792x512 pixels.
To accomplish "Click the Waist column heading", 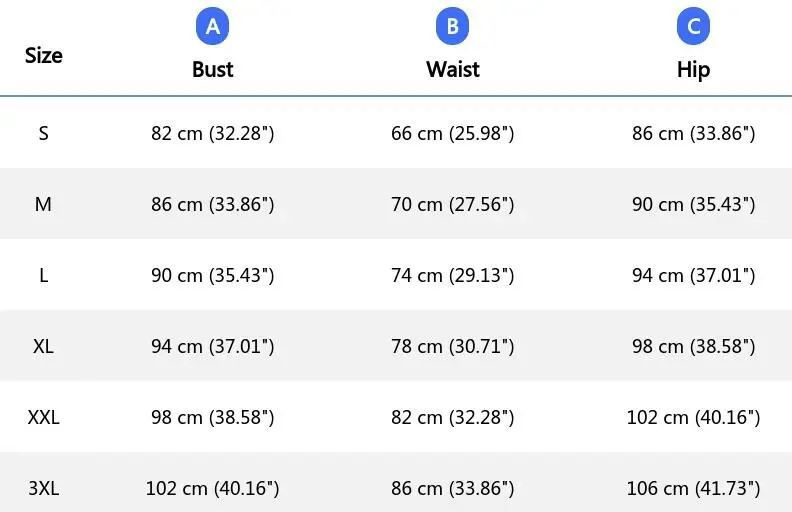I will pos(453,69).
